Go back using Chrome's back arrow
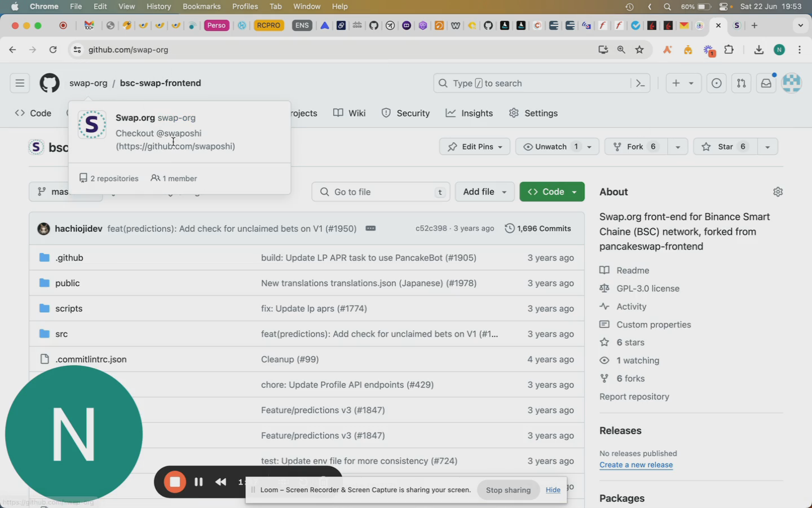This screenshot has width=812, height=508. (12, 50)
